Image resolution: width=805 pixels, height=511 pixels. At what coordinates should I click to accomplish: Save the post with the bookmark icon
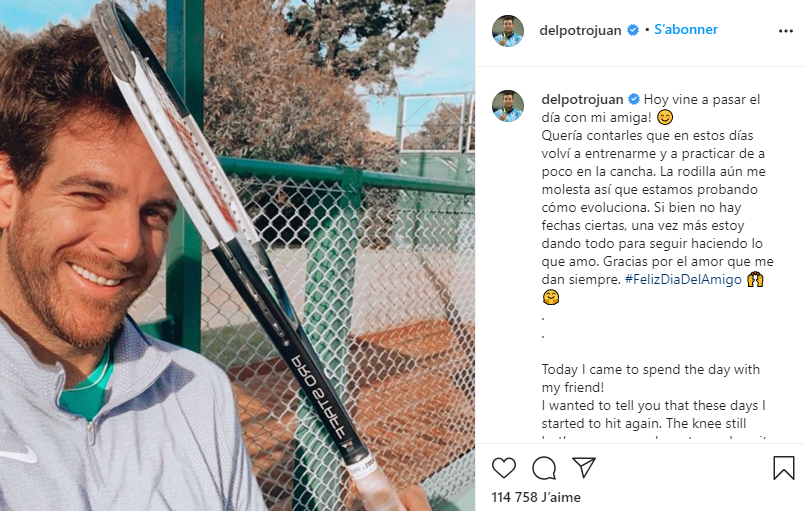pyautogui.click(x=783, y=468)
